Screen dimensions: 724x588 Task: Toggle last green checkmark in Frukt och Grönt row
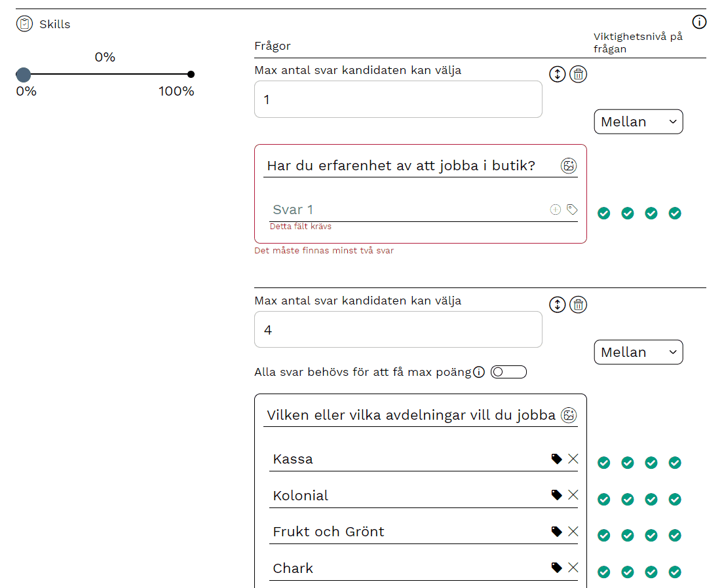coord(675,536)
